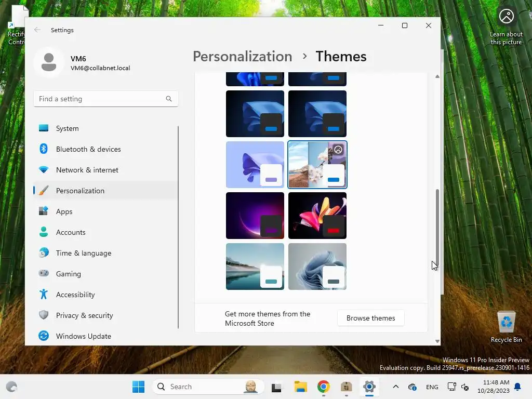Viewport: 532px width, 399px height.
Task: Minimize the Settings window
Action: click(x=381, y=25)
